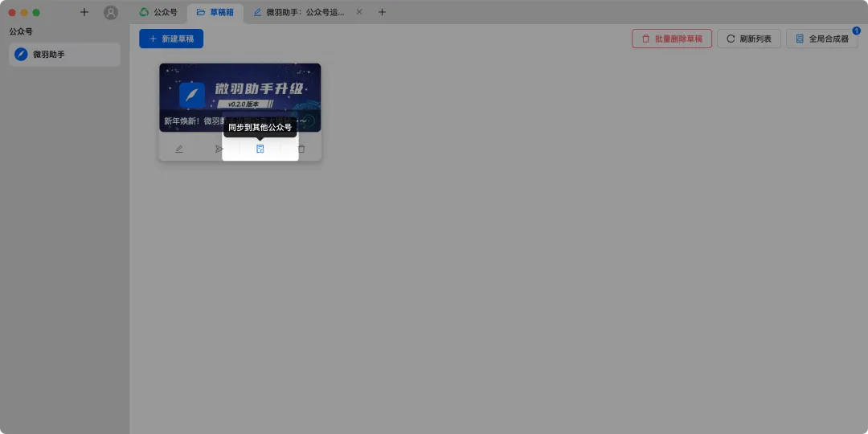
Task: Click the blue feather avatar of 微羽助手
Action: click(x=21, y=55)
